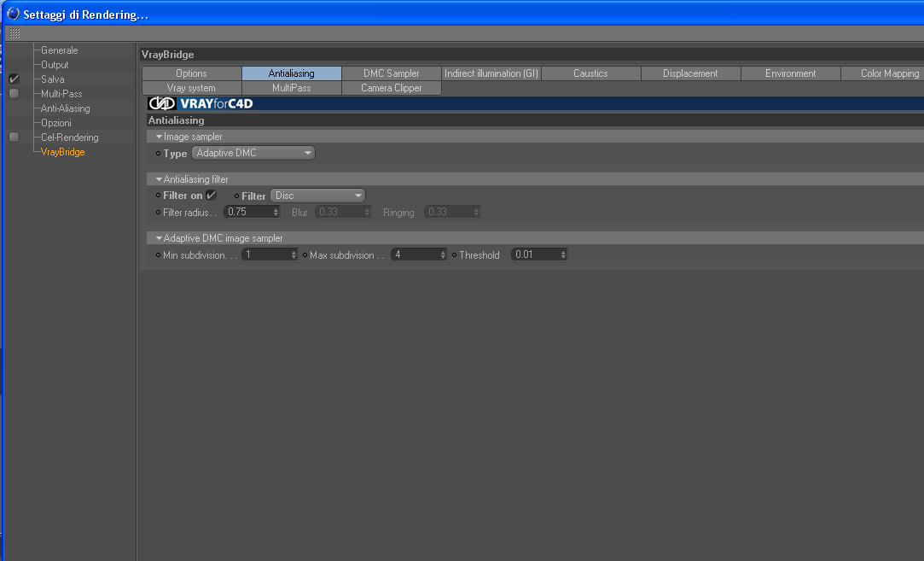The width and height of the screenshot is (924, 561).
Task: Enable the Multi-Pass checkbox
Action: point(15,94)
